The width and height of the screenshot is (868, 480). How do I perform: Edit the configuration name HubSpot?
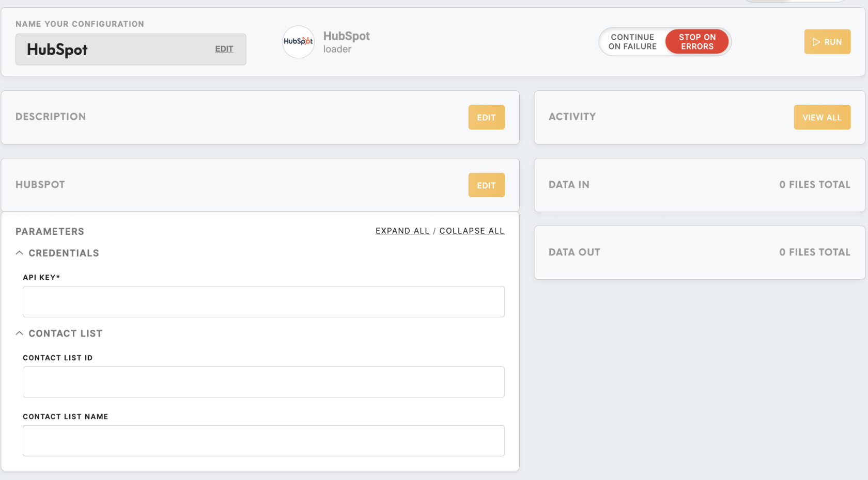[224, 49]
